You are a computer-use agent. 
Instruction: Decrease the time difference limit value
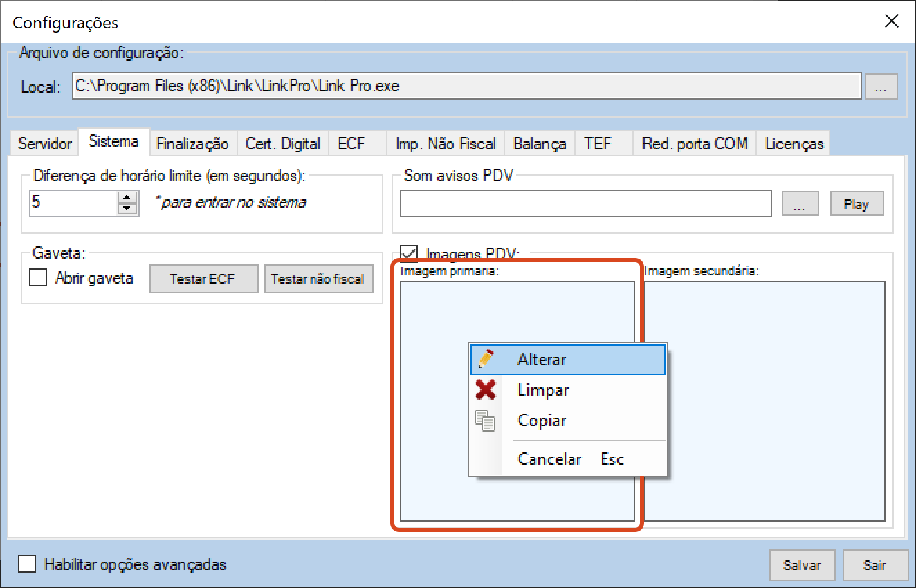coord(127,208)
